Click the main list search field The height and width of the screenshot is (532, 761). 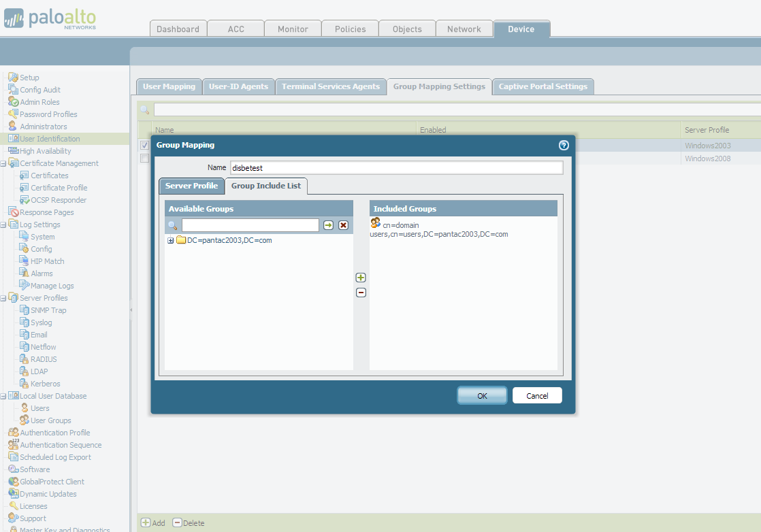457,110
